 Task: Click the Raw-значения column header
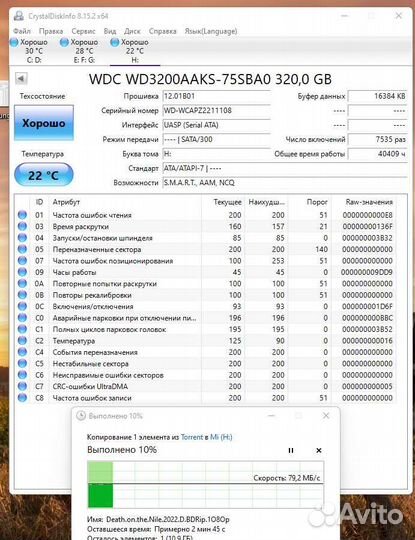point(364,202)
